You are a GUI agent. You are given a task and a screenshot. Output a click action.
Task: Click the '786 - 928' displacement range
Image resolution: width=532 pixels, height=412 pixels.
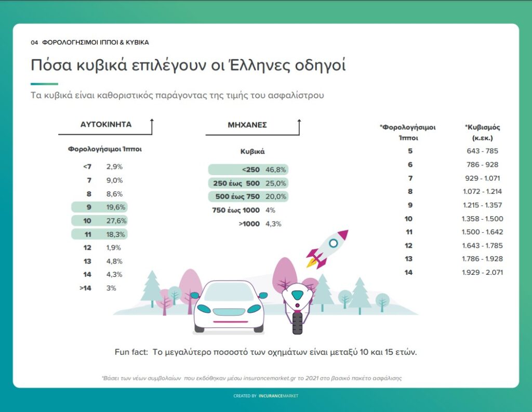(482, 165)
